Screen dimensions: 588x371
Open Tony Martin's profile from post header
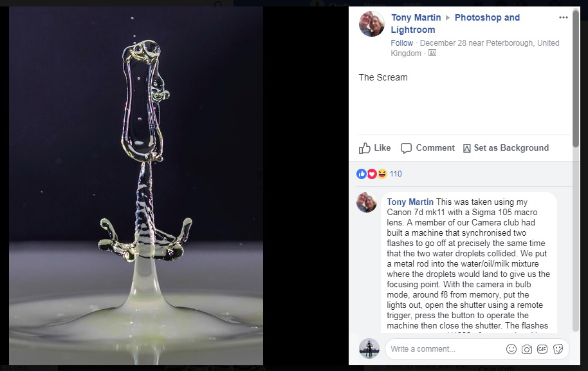416,17
